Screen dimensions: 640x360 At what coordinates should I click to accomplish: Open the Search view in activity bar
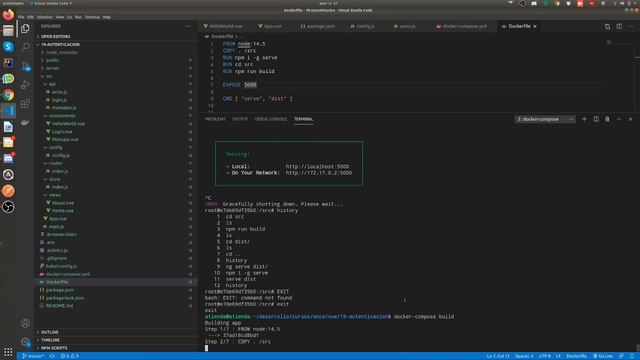pyautogui.click(x=25, y=47)
